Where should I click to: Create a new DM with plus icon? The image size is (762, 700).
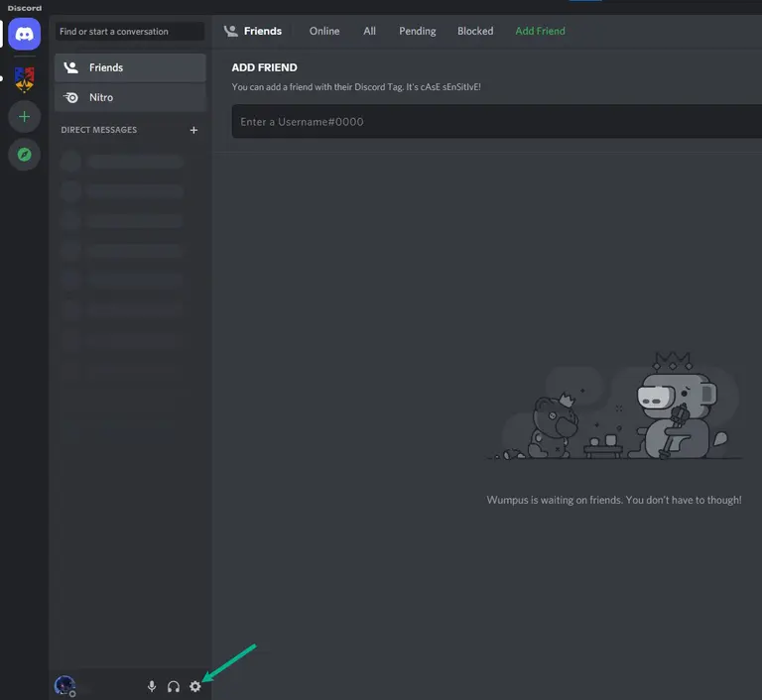coord(193,130)
